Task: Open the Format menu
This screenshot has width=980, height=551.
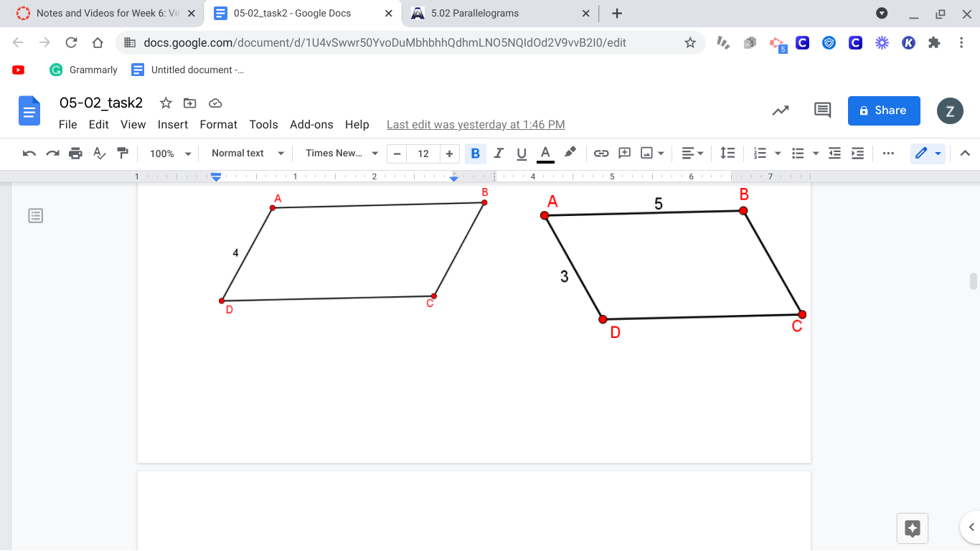Action: coord(218,125)
